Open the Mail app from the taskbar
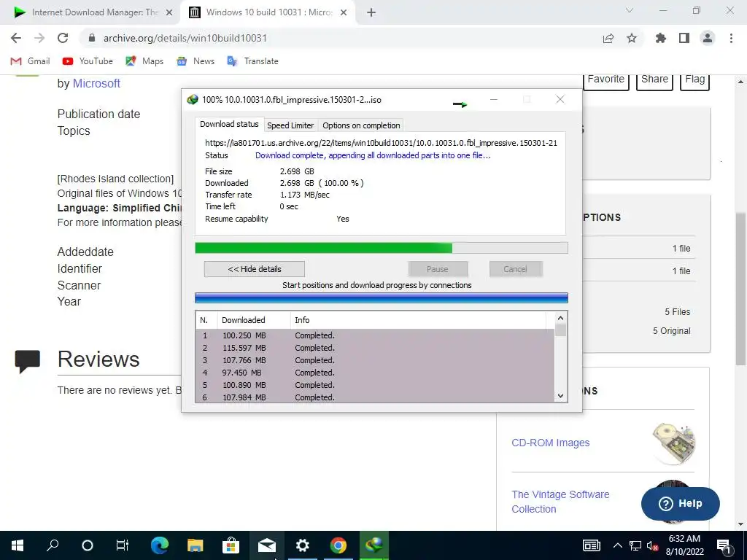Image resolution: width=747 pixels, height=560 pixels. pyautogui.click(x=267, y=545)
